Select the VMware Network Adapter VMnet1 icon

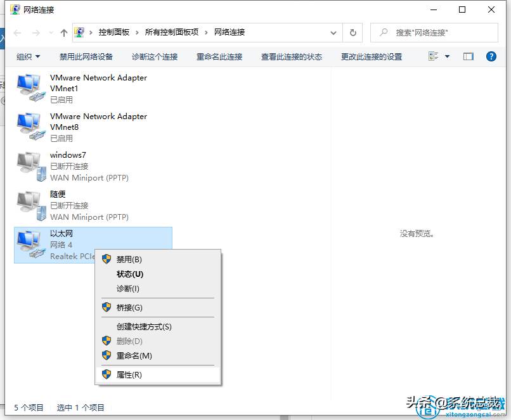pos(30,85)
